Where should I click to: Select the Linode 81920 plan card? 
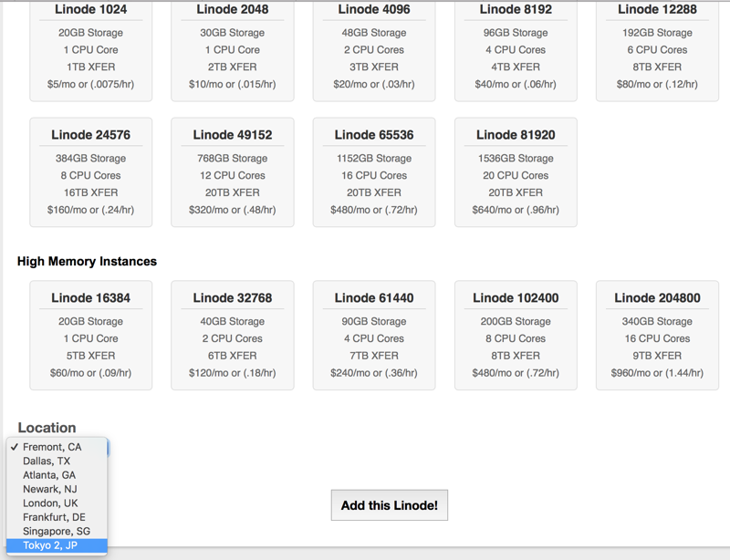(516, 172)
